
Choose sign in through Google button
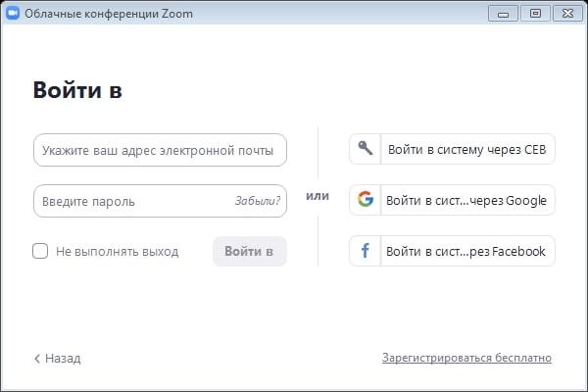452,200
